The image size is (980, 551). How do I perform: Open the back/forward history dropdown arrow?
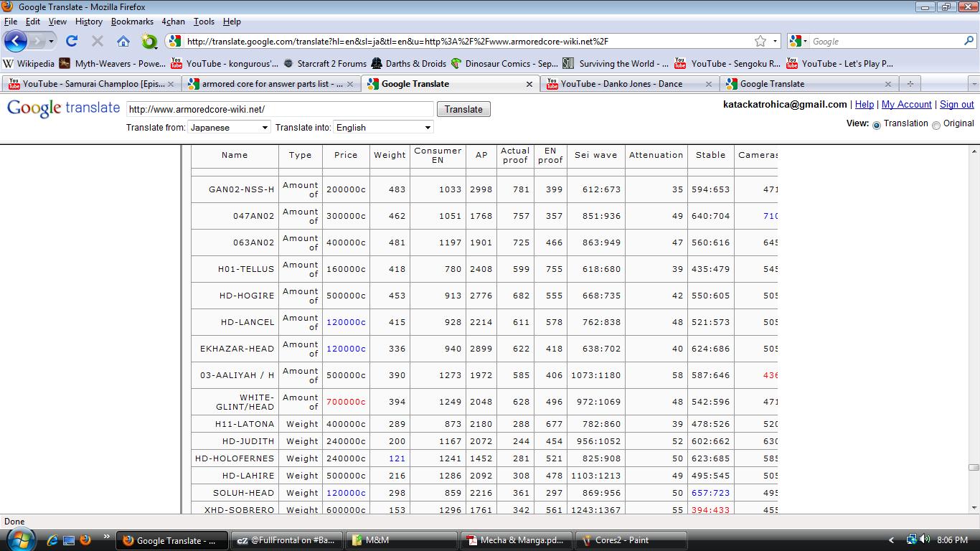51,42
